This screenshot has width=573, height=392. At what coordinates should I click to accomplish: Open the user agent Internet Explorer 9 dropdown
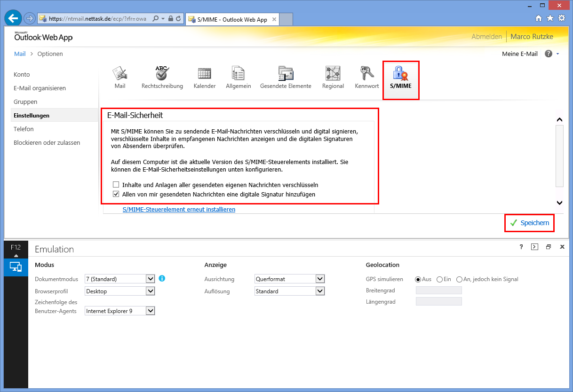120,311
